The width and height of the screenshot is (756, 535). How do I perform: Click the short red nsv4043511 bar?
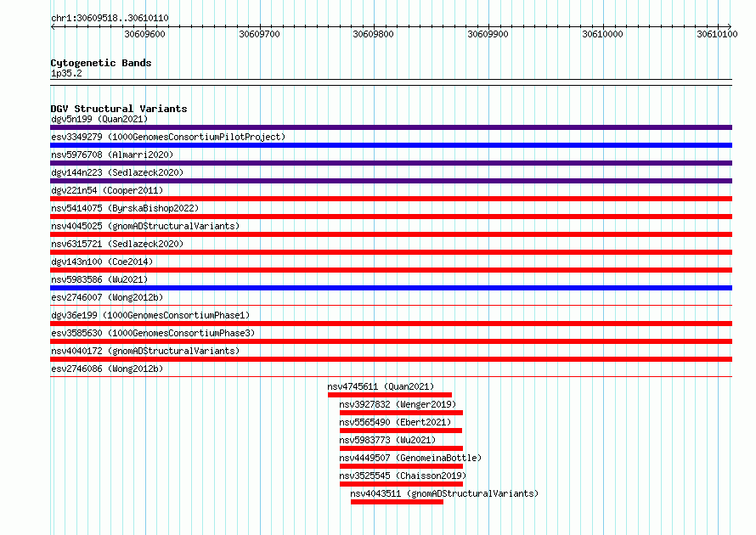397,502
